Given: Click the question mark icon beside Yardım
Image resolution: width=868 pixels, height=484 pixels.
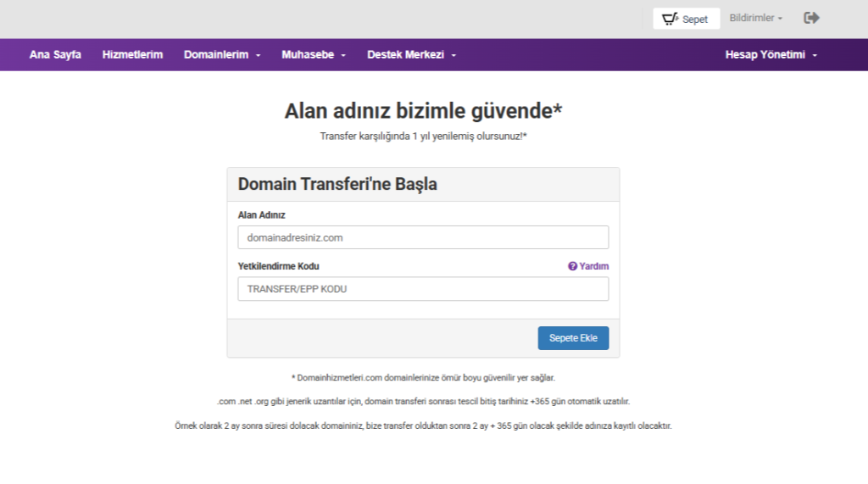Looking at the screenshot, I should point(572,266).
